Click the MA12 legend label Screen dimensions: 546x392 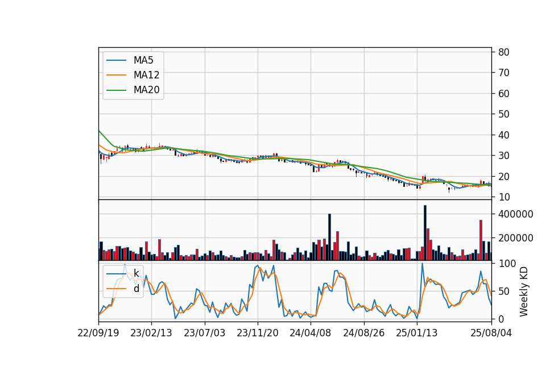(146, 75)
